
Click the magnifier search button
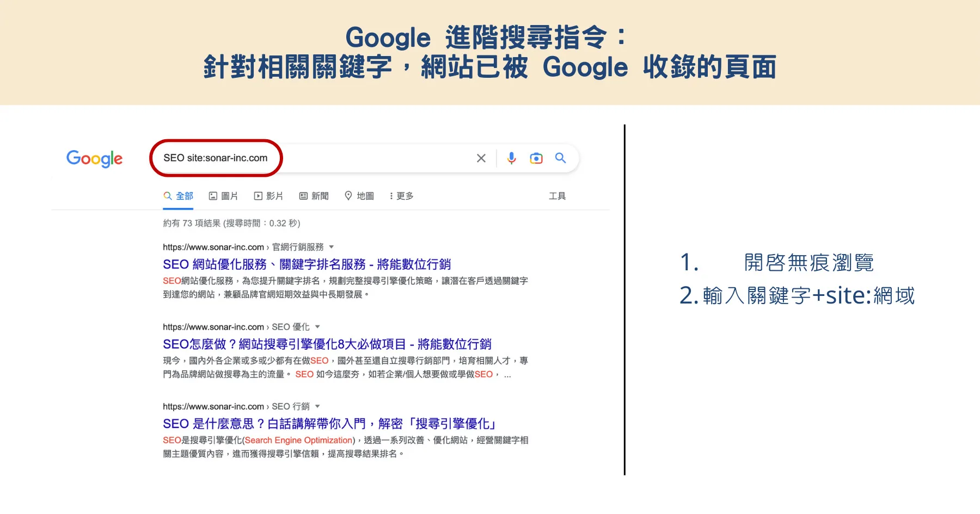(x=560, y=158)
